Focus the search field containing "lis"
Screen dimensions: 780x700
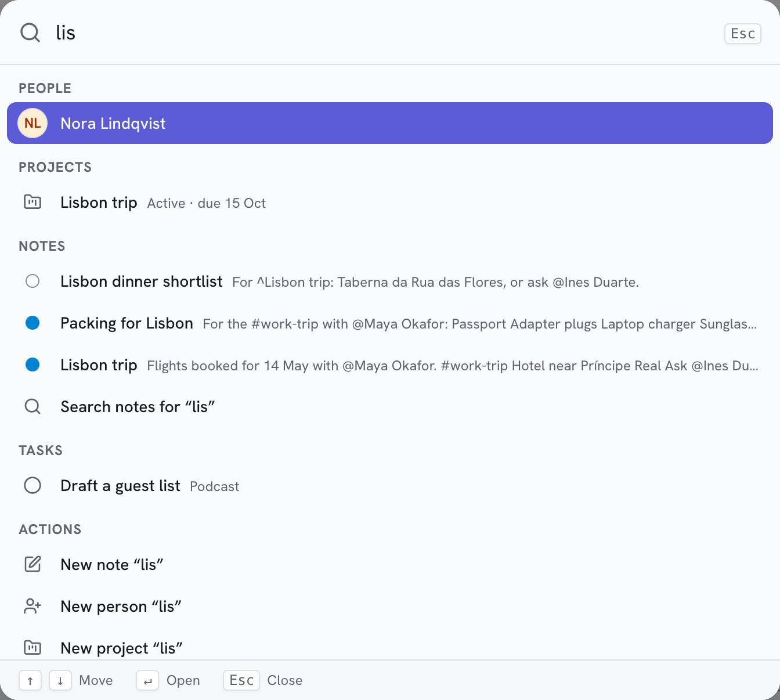coord(383,33)
